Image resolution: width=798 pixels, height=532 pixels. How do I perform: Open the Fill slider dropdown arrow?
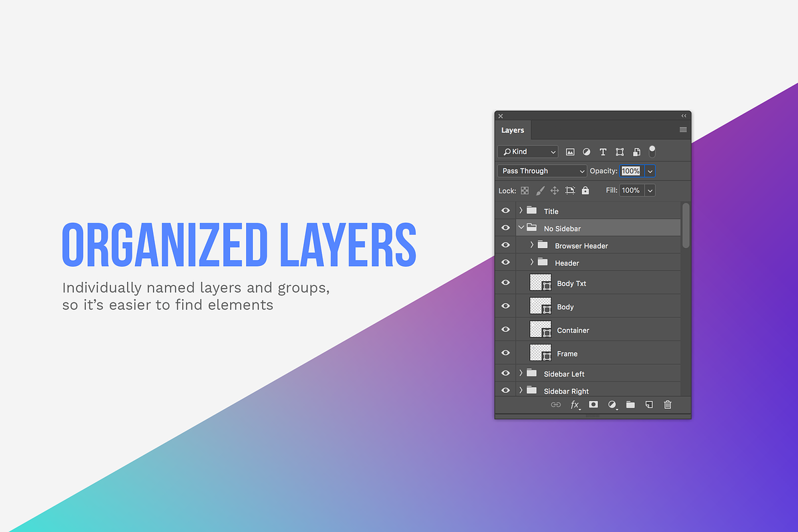click(x=650, y=190)
